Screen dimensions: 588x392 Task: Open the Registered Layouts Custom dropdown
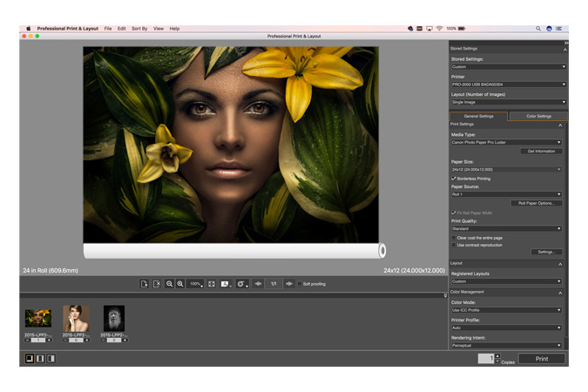click(506, 281)
